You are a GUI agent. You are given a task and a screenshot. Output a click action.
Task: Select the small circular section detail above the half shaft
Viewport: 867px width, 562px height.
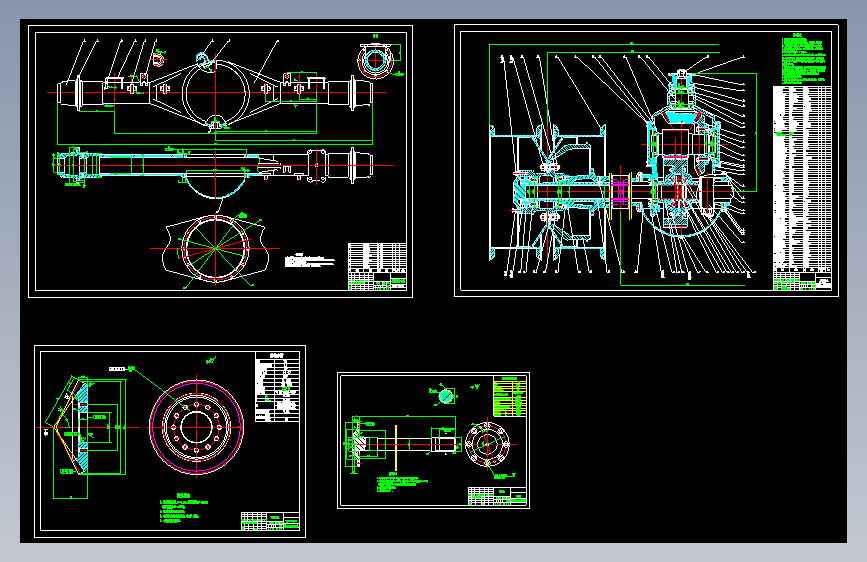tap(446, 396)
